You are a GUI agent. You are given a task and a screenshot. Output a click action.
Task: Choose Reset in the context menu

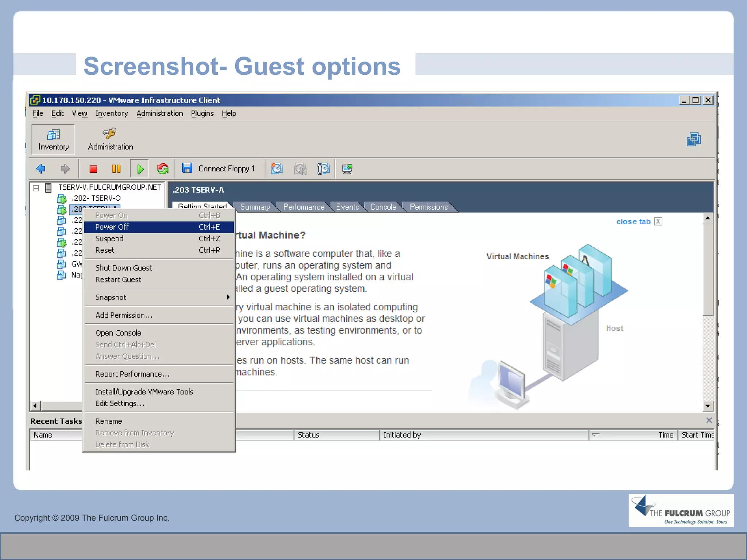click(159, 250)
